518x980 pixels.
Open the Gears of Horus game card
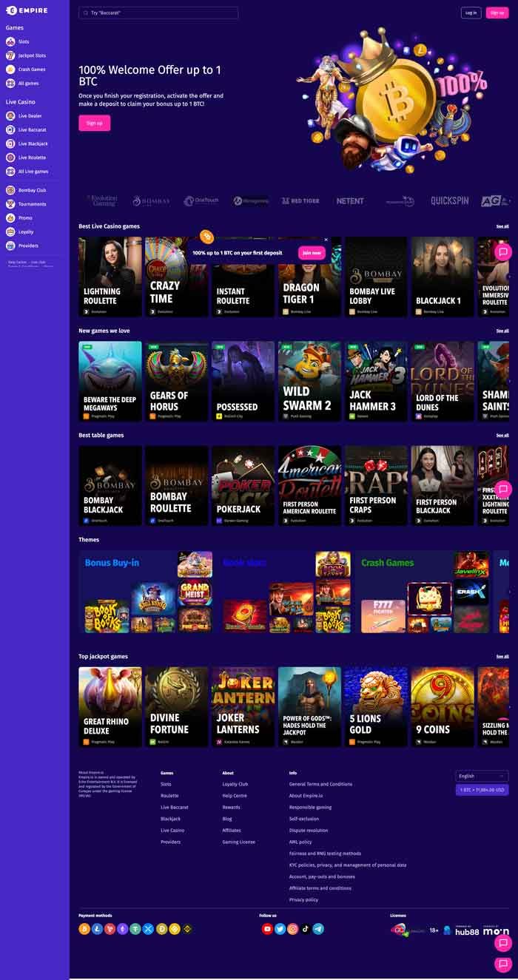point(177,381)
